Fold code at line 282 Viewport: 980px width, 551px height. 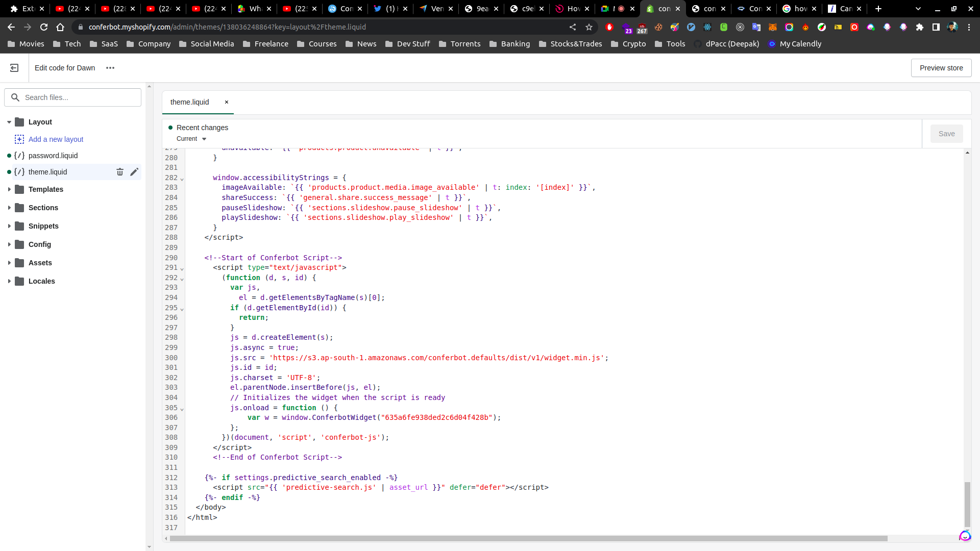click(x=182, y=179)
